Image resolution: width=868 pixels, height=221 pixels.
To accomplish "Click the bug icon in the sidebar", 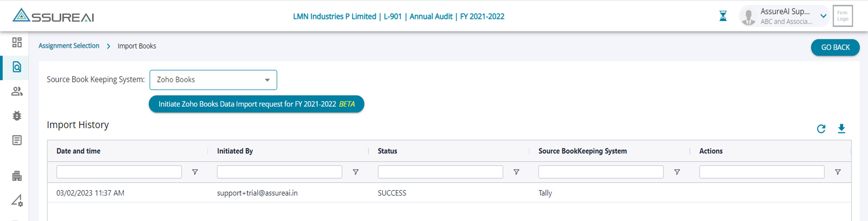I will (17, 116).
